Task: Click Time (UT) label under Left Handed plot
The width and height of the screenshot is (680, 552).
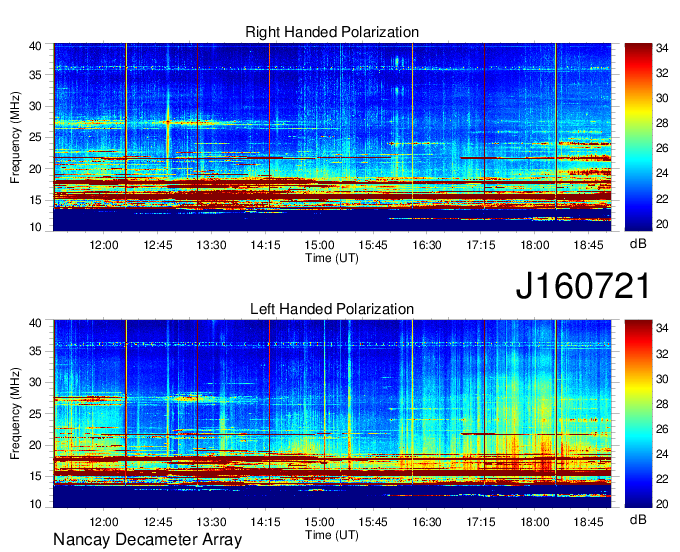Action: [x=332, y=535]
